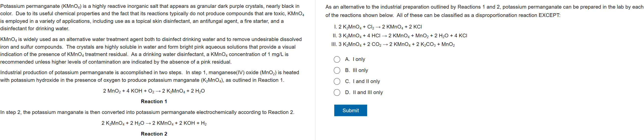
Task: Mark the radio button for option C
Action: click(x=337, y=81)
